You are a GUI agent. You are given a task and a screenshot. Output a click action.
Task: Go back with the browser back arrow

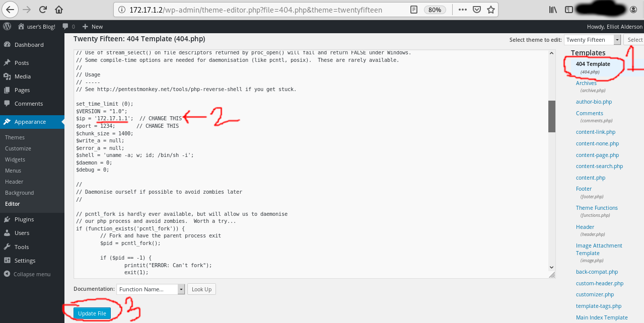pyautogui.click(x=10, y=10)
